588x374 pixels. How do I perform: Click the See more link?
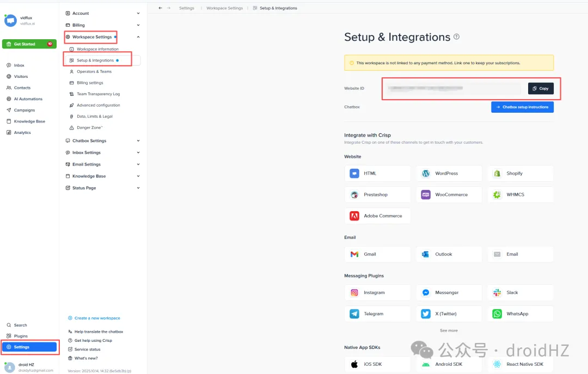tap(449, 330)
